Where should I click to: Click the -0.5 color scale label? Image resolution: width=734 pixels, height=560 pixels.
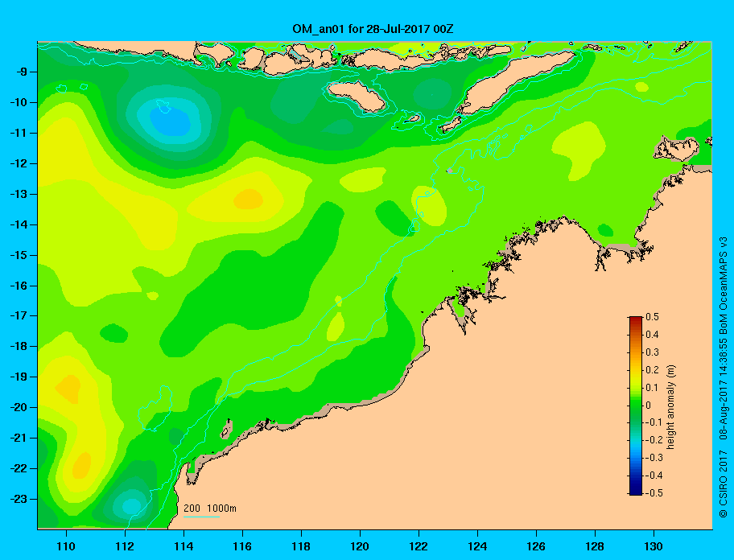tap(654, 493)
